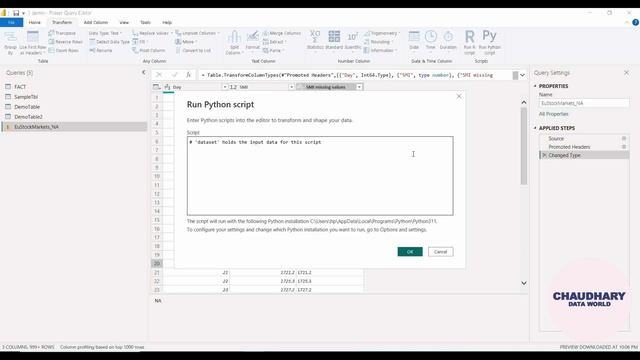
Task: Click the SMI column data type icon
Action: (x=233, y=87)
